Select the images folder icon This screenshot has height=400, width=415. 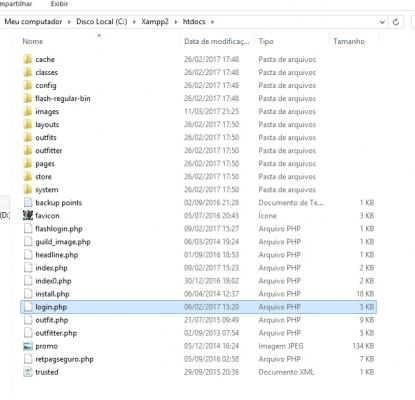(28, 111)
